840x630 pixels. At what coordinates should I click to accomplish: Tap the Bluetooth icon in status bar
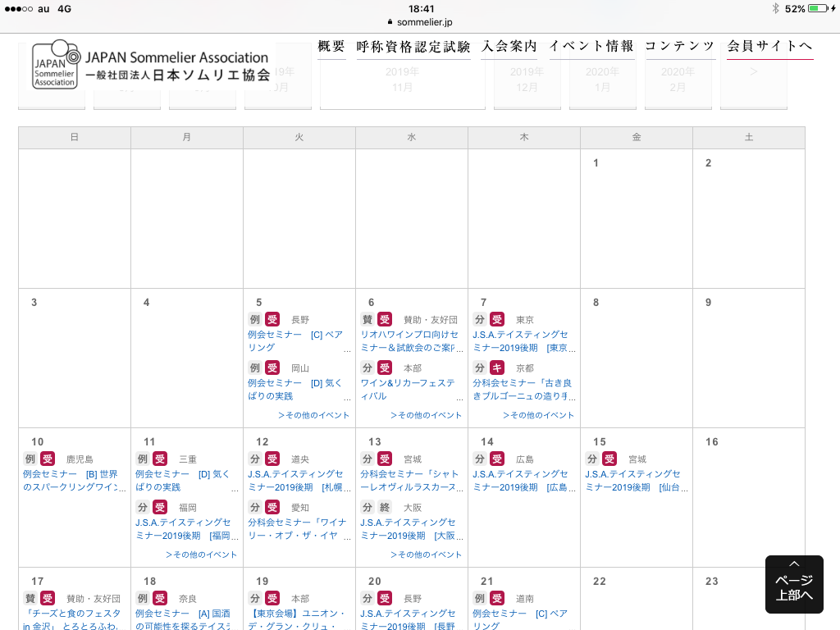click(775, 8)
